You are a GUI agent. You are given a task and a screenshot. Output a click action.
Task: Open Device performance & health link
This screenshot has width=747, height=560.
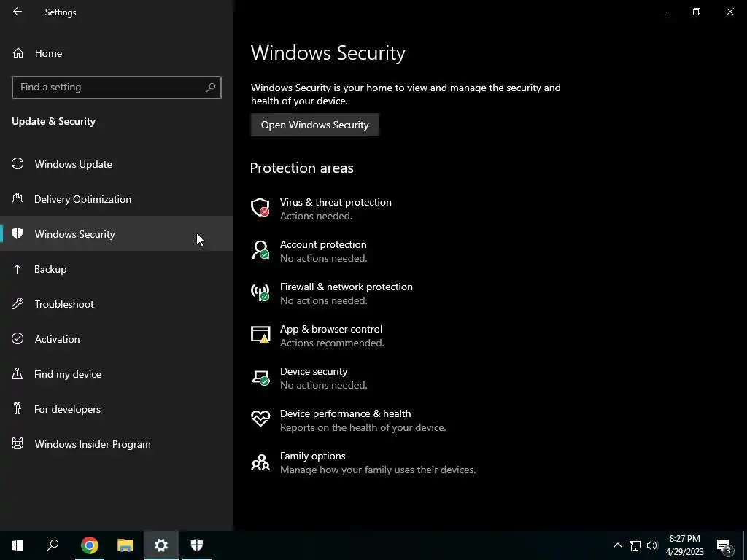click(x=345, y=413)
